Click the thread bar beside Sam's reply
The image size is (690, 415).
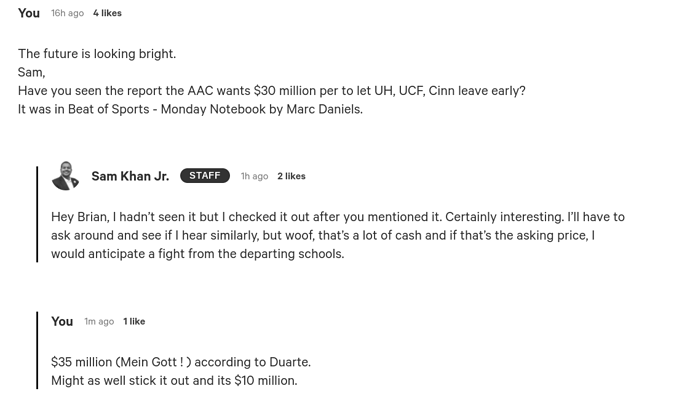37,214
